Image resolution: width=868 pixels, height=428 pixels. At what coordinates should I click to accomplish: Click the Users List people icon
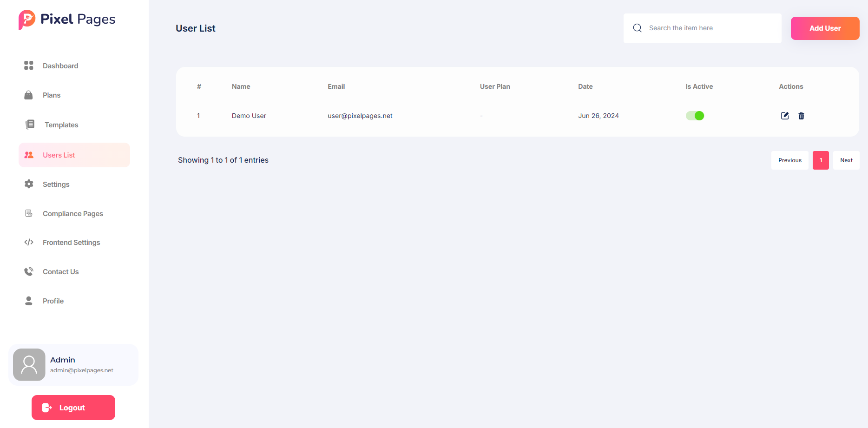tap(29, 155)
